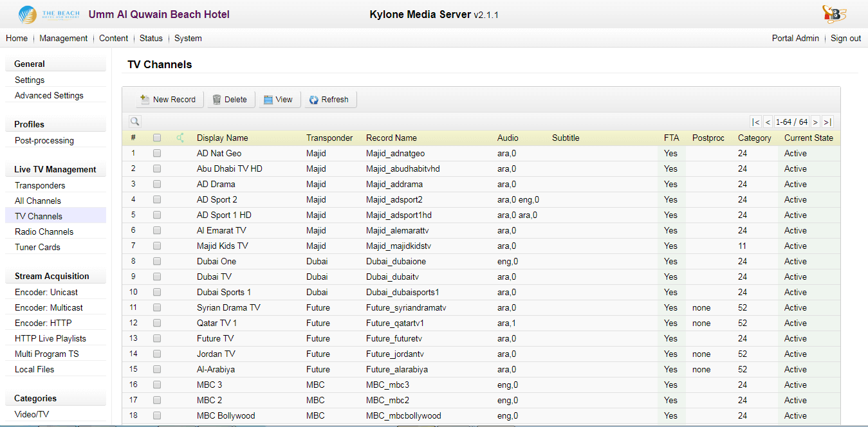Click the 'Majid_alemarattv' record name
Viewport: 868px width, 427px height.
tap(398, 230)
